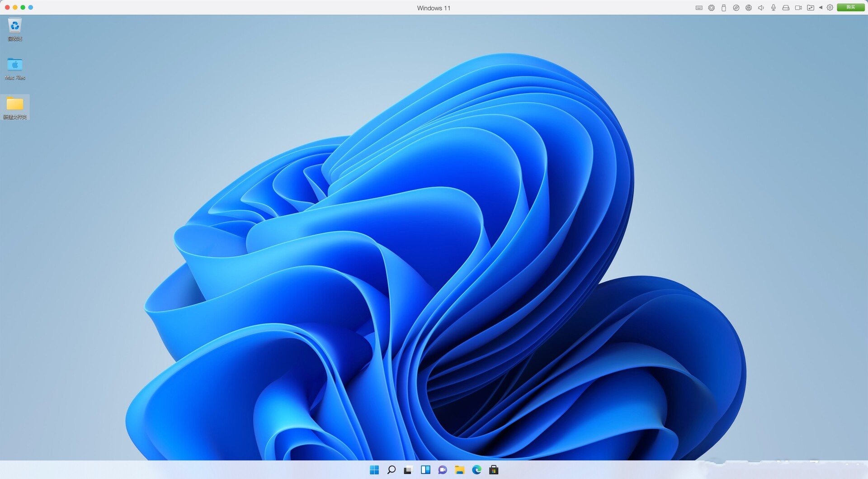Open Task View from the taskbar
This screenshot has width=868, height=479.
(407, 470)
